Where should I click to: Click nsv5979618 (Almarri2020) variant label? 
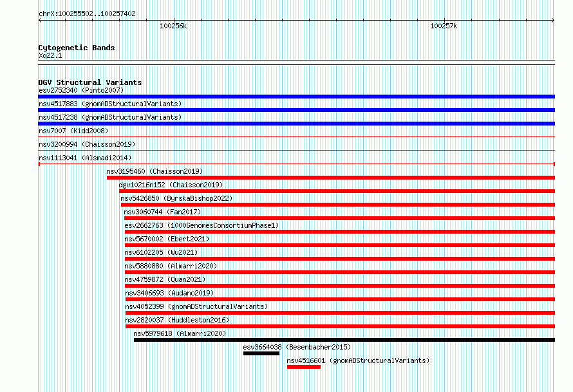point(180,333)
